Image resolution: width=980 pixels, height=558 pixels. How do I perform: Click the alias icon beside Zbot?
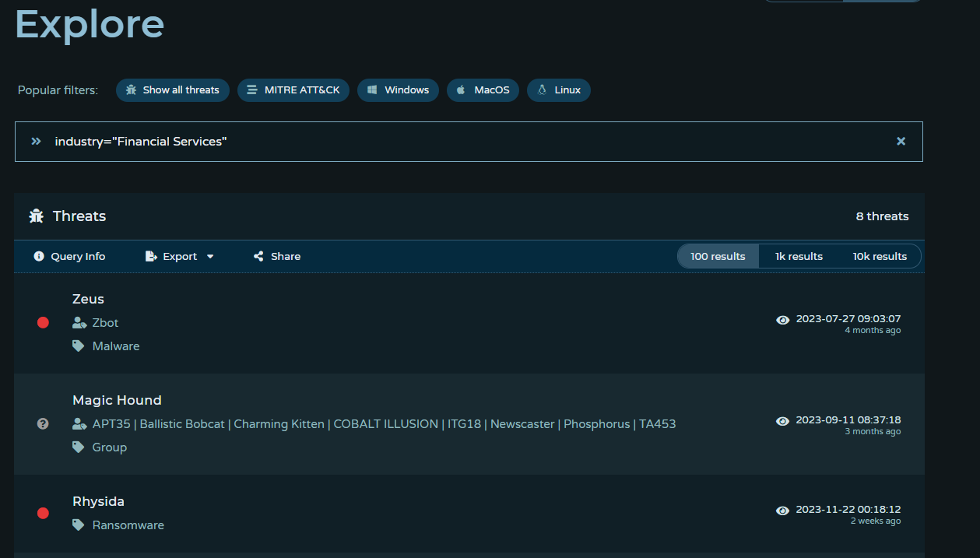click(x=79, y=323)
